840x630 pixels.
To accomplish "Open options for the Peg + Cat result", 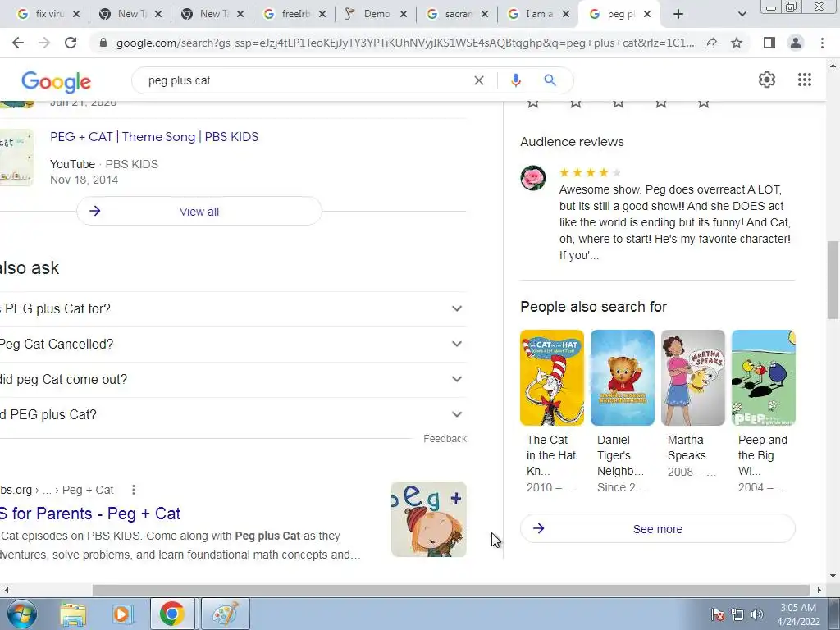I will (134, 490).
